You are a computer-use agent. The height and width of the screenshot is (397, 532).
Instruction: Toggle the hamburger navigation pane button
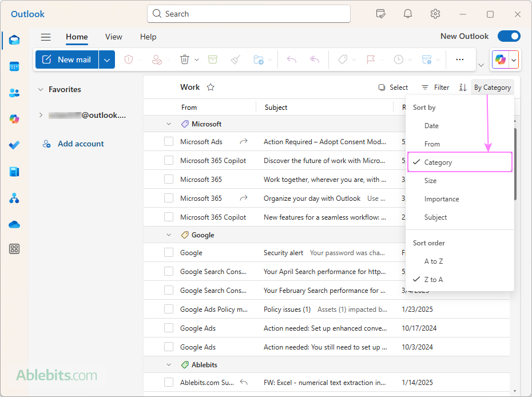[46, 37]
